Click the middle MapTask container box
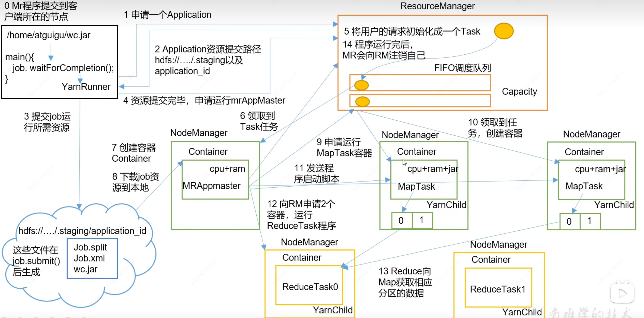The width and height of the screenshot is (644, 318). coord(424,180)
